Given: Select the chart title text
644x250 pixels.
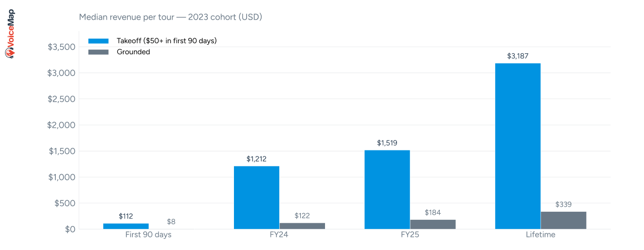Looking at the screenshot, I should pyautogui.click(x=171, y=17).
